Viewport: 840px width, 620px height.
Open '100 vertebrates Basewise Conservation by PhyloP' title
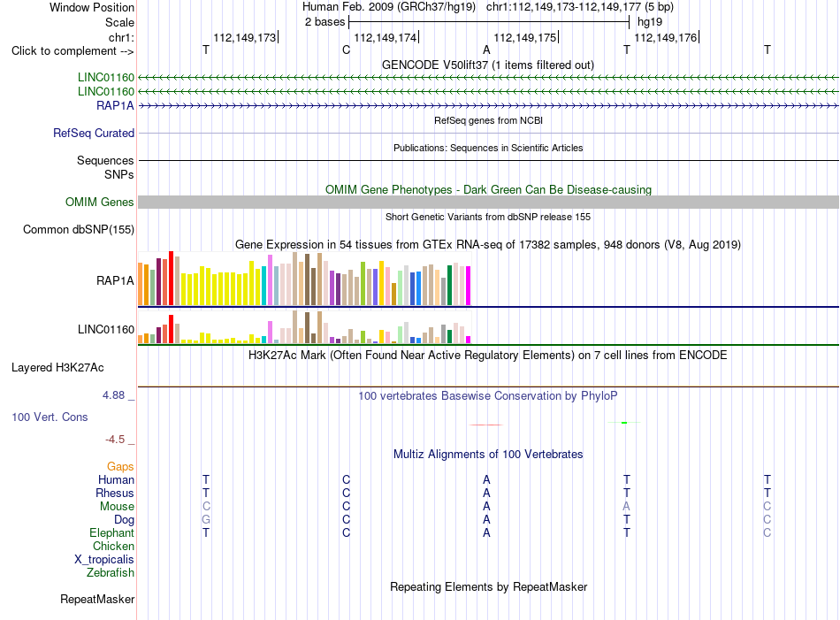coord(488,396)
